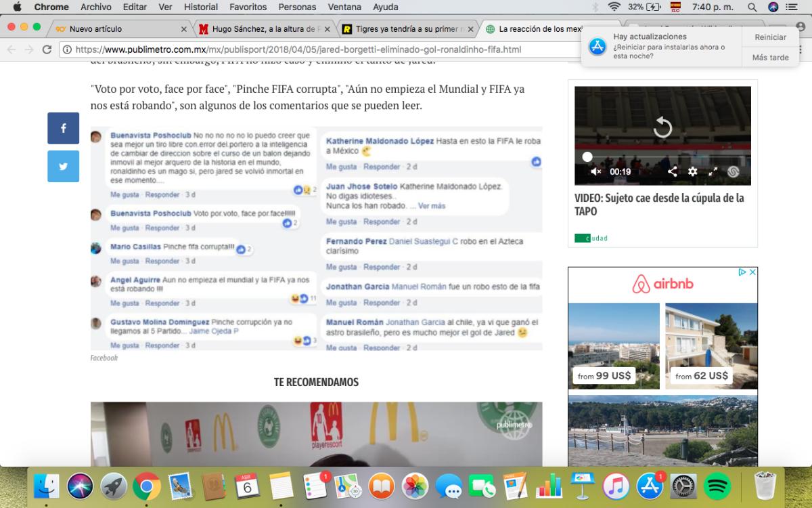Click Reiniciar in update notification
The image size is (812, 508).
click(770, 37)
